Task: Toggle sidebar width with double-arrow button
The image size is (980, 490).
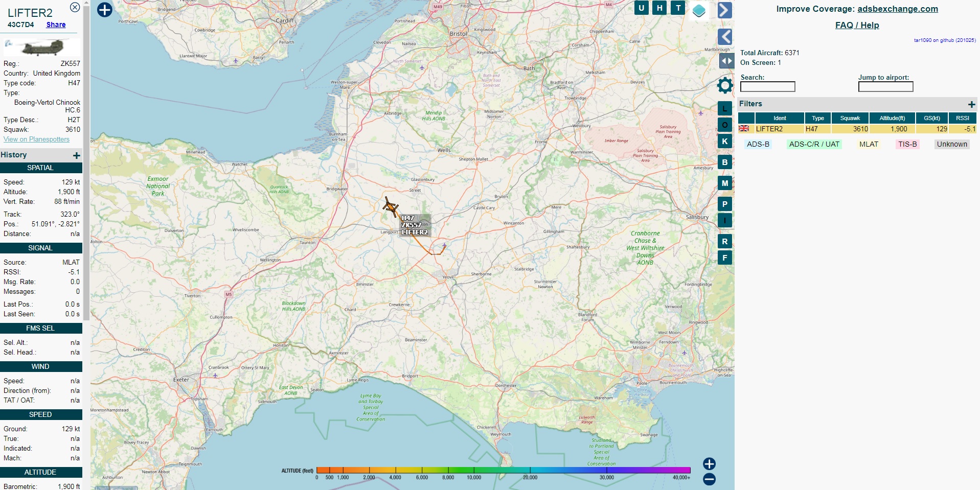Action: (x=726, y=61)
